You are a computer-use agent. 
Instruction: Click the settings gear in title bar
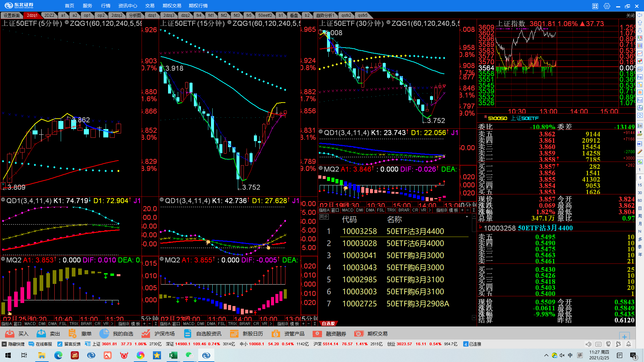(607, 6)
